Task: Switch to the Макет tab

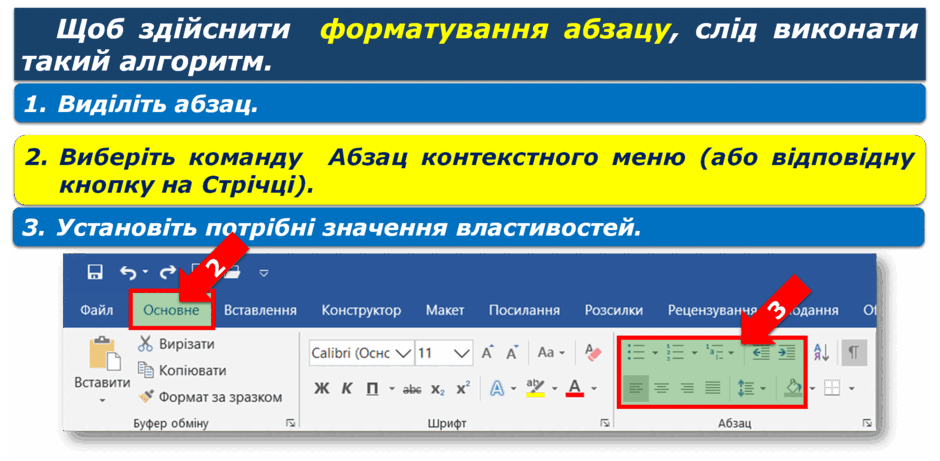Action: coord(445,311)
